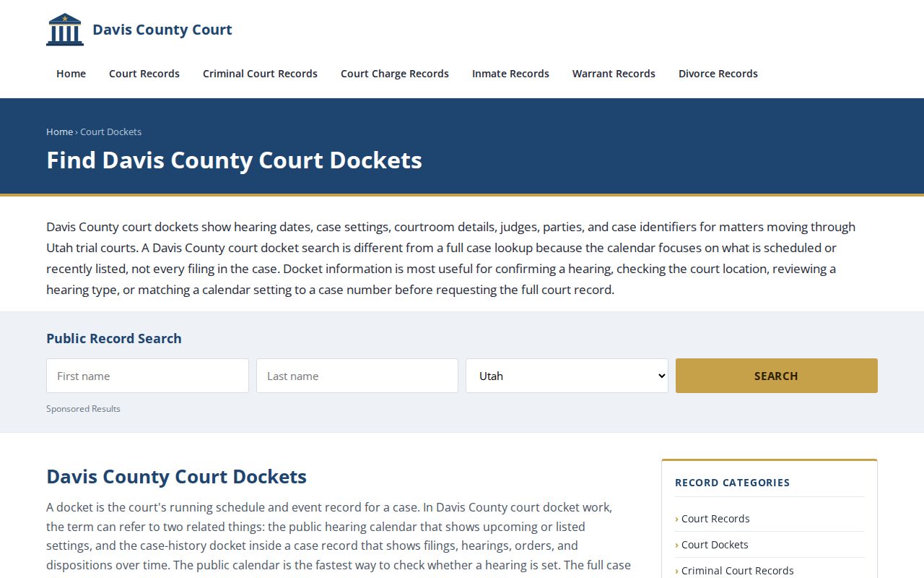Viewport: 924px width, 578px height.
Task: Go to Home in the navigation menu
Action: point(71,74)
